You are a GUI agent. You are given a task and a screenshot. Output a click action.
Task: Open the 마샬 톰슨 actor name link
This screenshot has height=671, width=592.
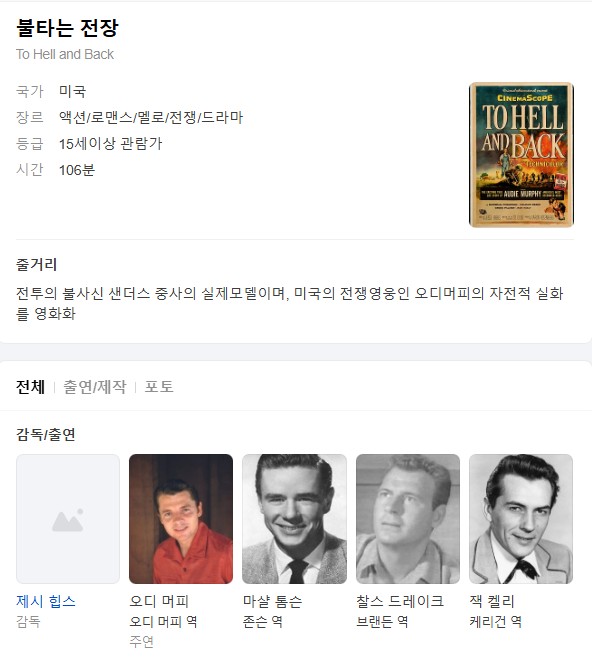point(272,601)
